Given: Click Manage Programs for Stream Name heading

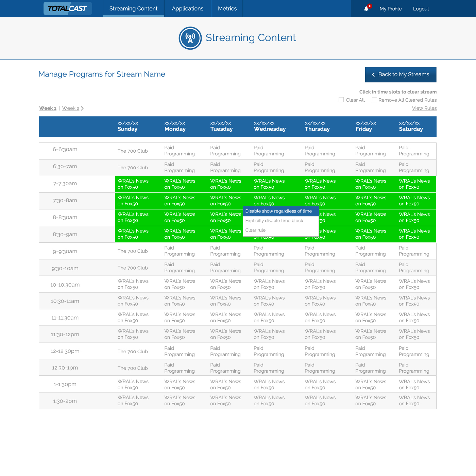Looking at the screenshot, I should click(102, 74).
